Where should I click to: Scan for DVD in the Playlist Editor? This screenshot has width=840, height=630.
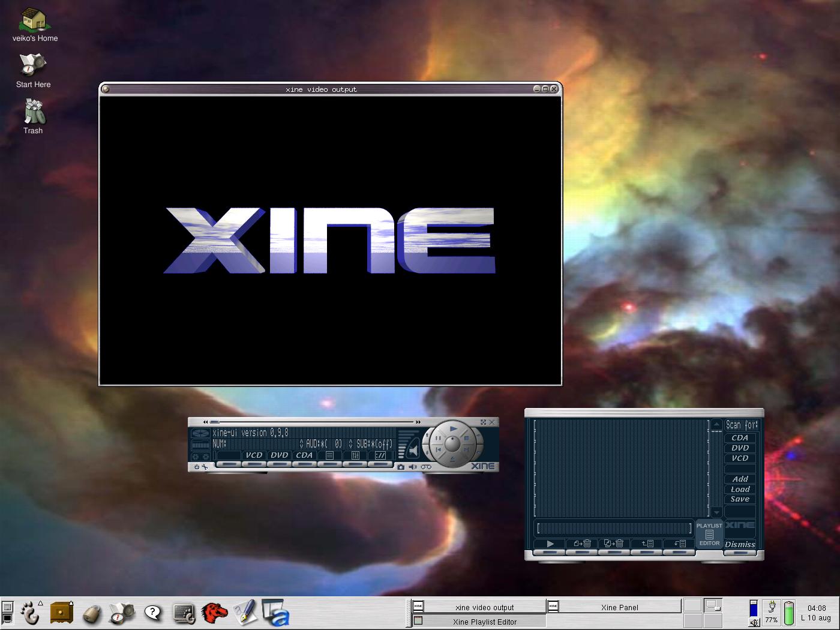tap(740, 448)
